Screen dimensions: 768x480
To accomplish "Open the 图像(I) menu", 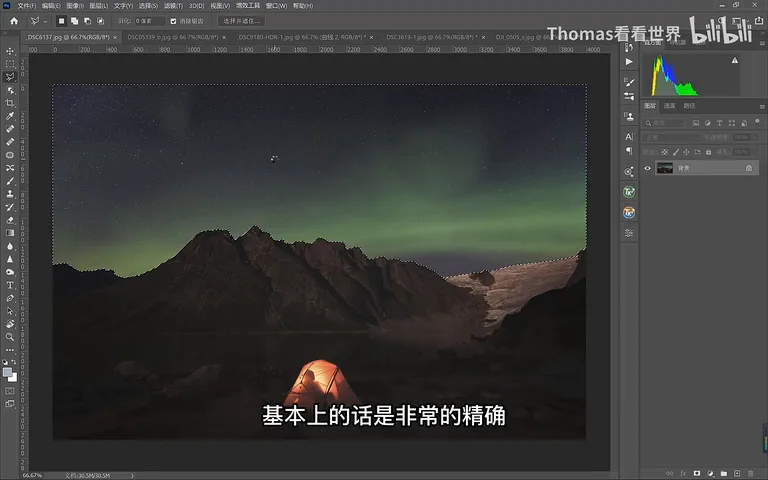I will coord(75,6).
